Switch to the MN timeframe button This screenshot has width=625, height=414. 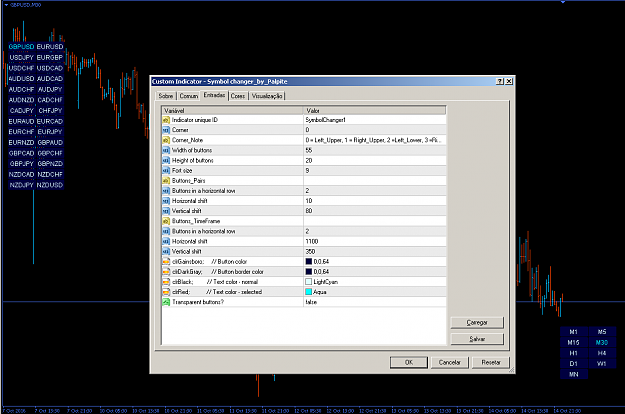click(x=574, y=375)
